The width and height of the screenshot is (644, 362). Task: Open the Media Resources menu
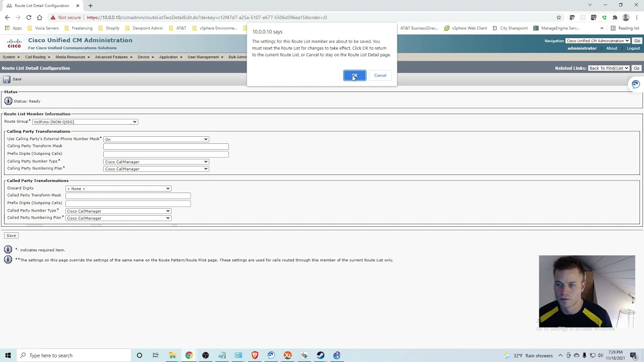pos(72,57)
